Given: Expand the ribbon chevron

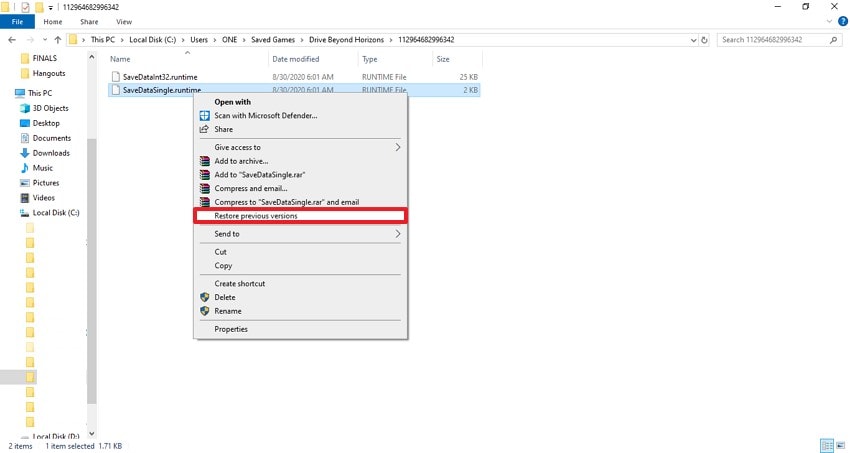Looking at the screenshot, I should [829, 22].
